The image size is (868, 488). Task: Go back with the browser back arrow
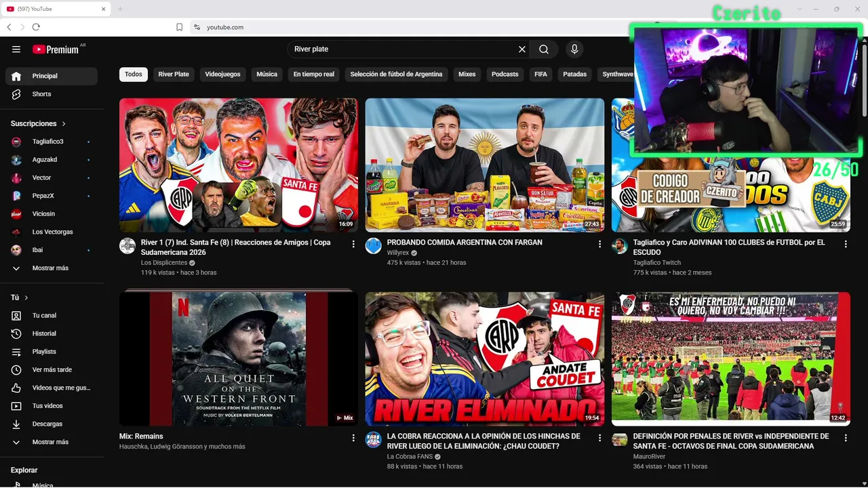tap(9, 27)
